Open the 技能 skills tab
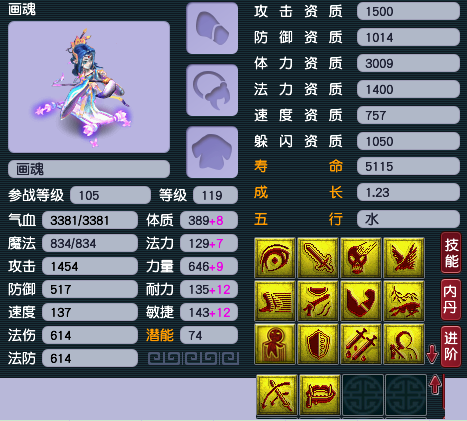Screen dimensions: 467x421 (x=451, y=253)
